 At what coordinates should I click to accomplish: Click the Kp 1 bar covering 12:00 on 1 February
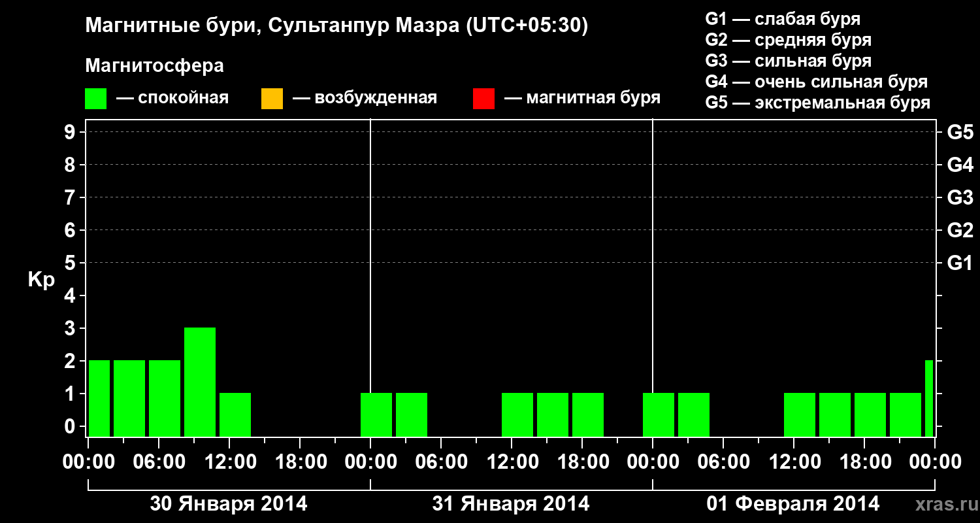[x=800, y=414]
